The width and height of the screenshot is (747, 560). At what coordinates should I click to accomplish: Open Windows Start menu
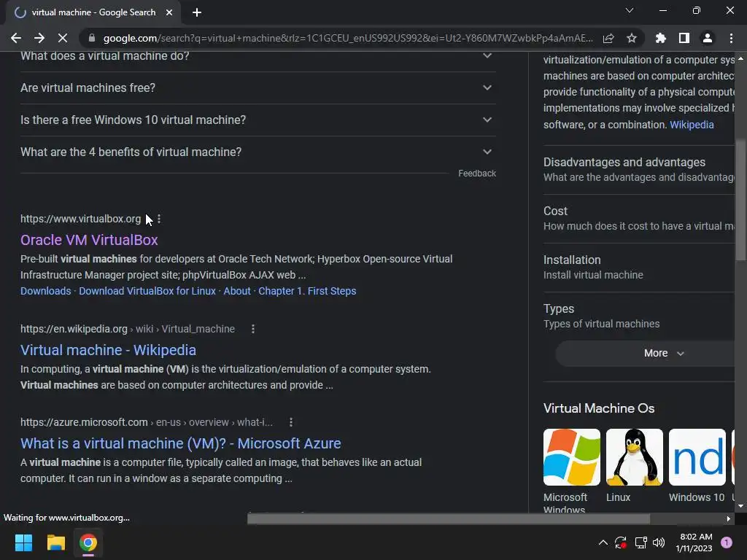click(23, 542)
